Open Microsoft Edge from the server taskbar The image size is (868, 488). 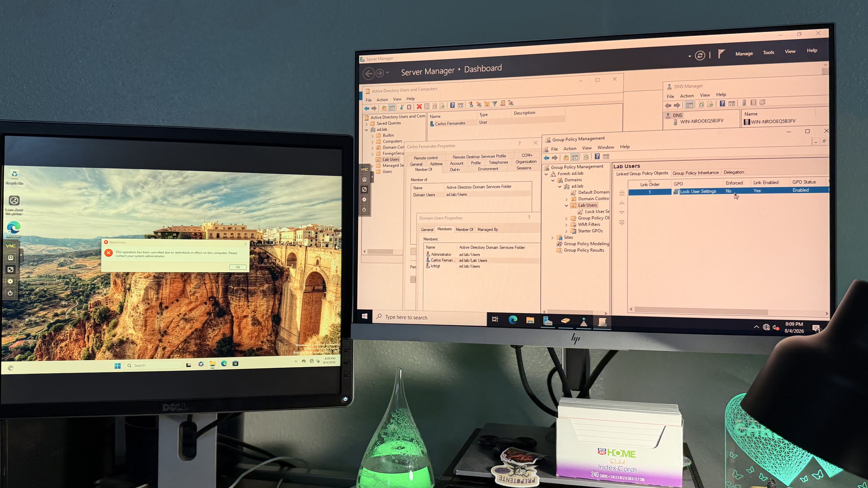(513, 320)
